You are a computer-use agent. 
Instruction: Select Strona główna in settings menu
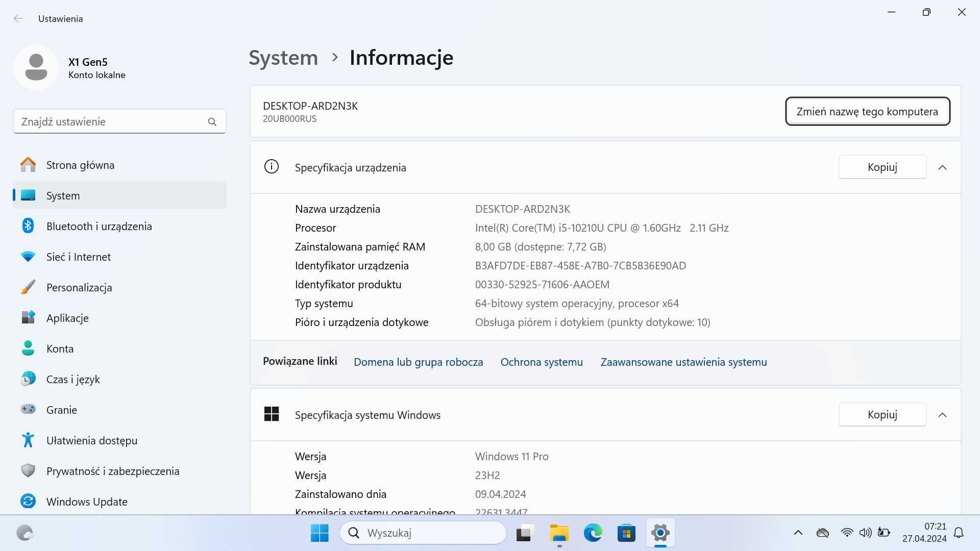(80, 164)
